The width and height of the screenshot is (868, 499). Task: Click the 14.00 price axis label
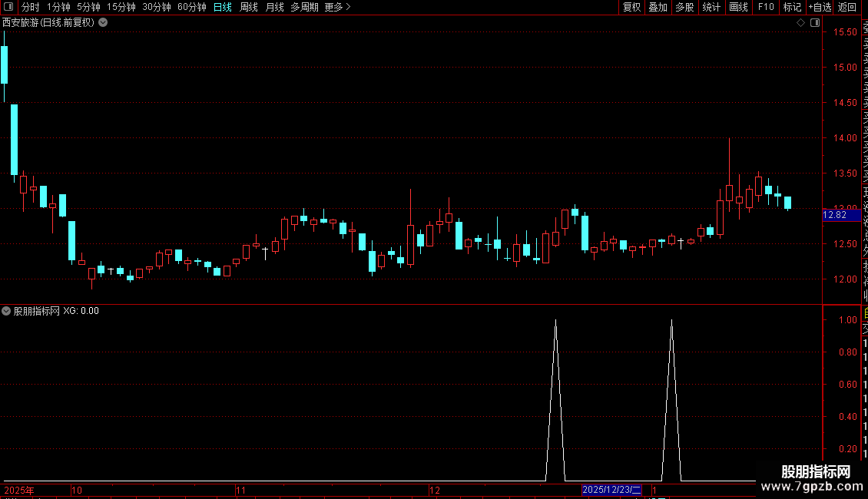click(x=845, y=137)
